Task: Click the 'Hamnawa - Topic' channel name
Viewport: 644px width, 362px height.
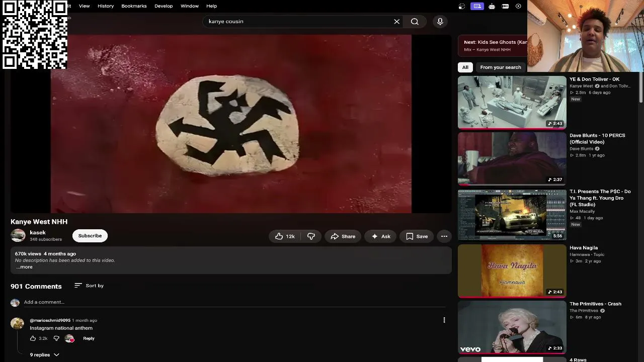Action: pos(587,254)
